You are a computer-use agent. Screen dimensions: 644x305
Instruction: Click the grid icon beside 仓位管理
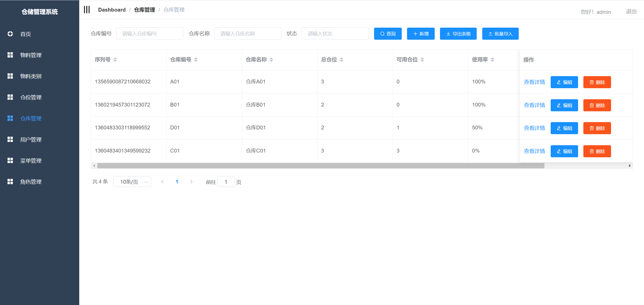point(10,97)
